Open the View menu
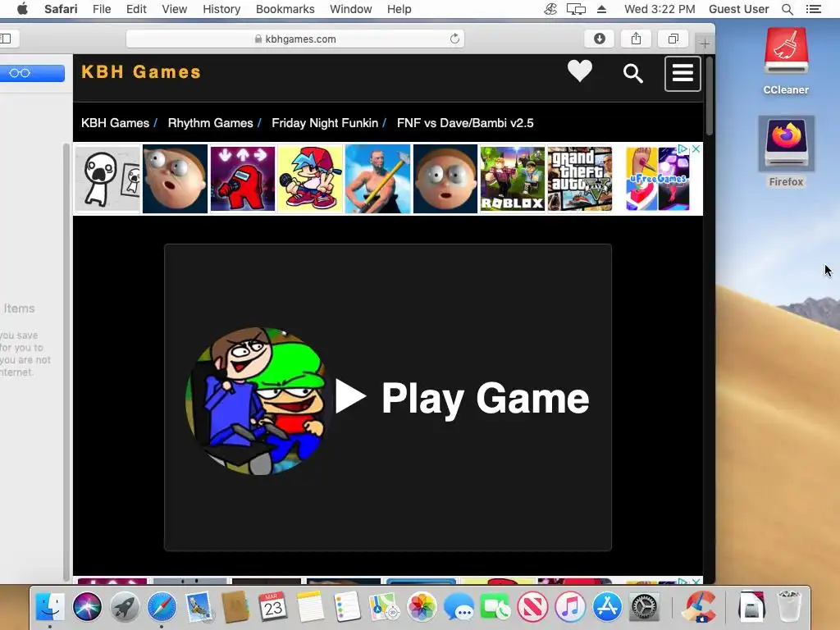Viewport: 840px width, 630px height. [x=175, y=9]
